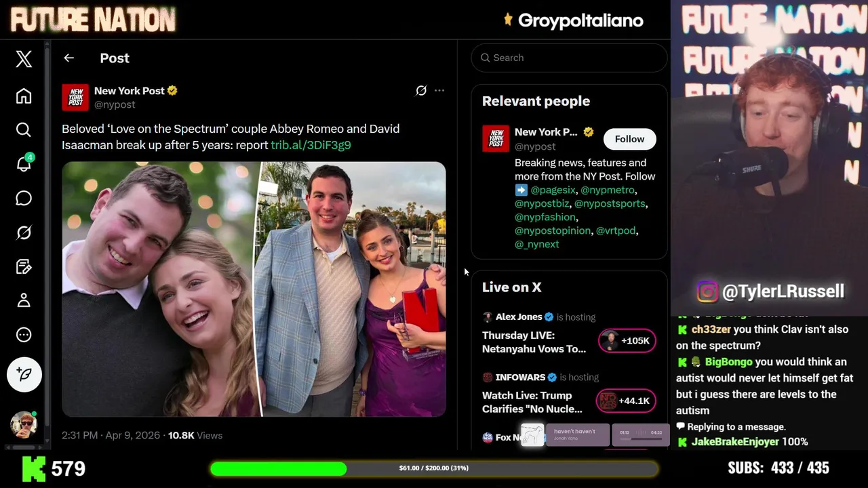Click the @nypost handle under author name
The height and width of the screenshot is (488, 868).
point(115,104)
